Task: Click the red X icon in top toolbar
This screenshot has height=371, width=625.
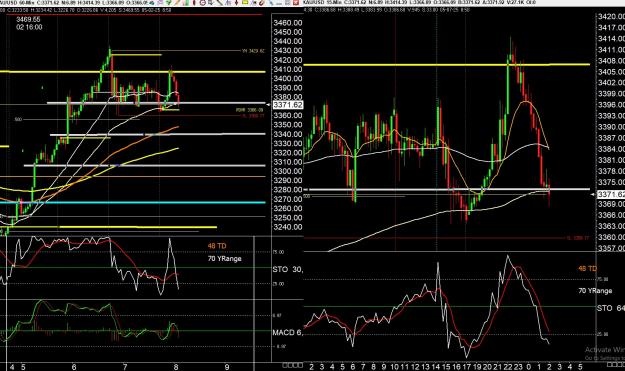Action: [x=296, y=2]
